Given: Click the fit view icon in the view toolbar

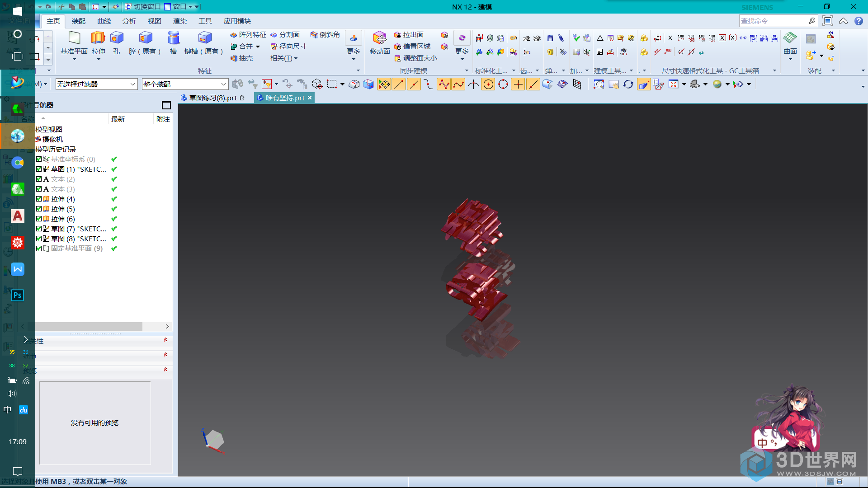Looking at the screenshot, I should coord(674,84).
